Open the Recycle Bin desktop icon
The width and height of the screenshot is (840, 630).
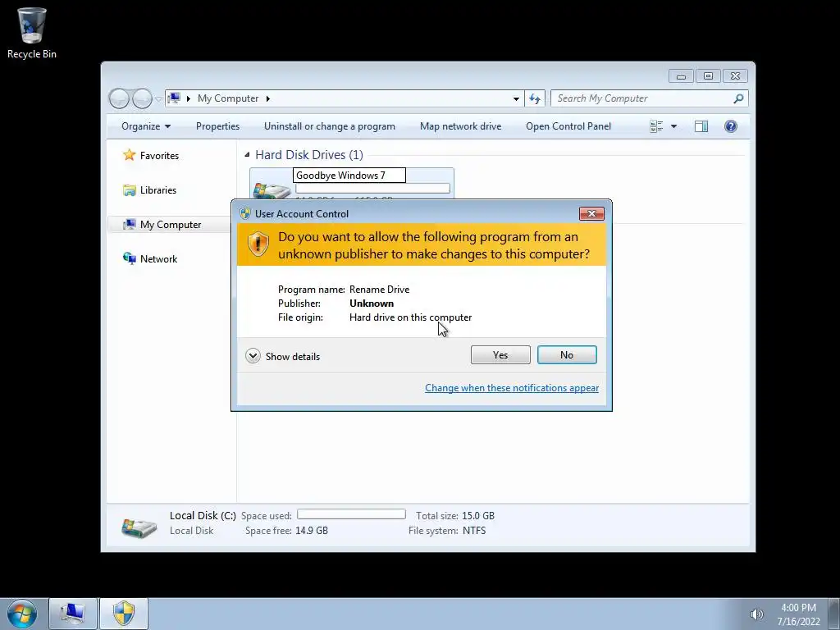pos(32,33)
